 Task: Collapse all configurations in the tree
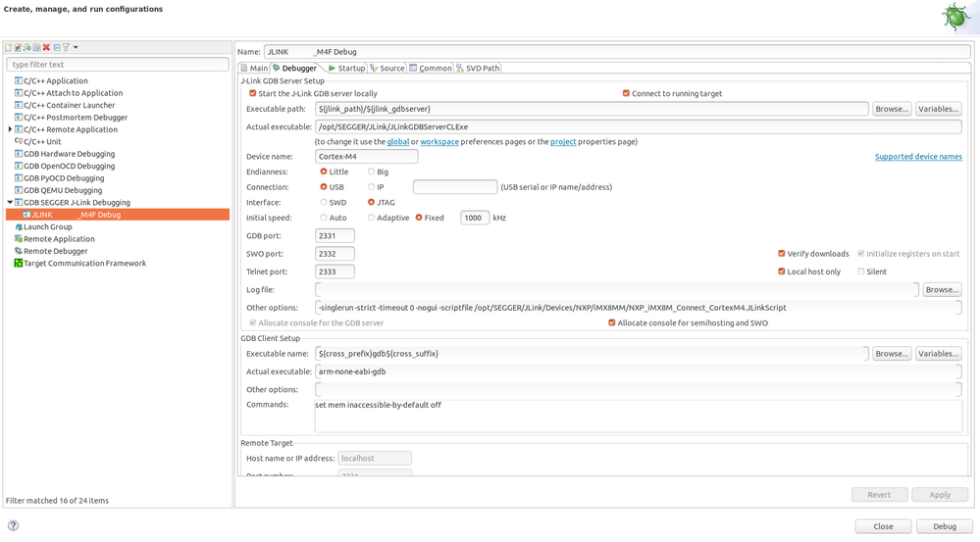click(x=57, y=47)
